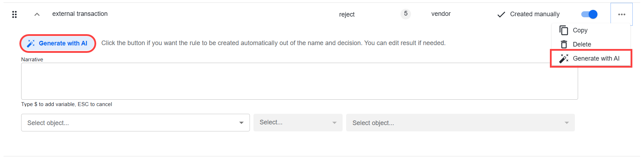The image size is (644, 161).
Task: Open the last Select object dropdown
Action: pyautogui.click(x=460, y=123)
